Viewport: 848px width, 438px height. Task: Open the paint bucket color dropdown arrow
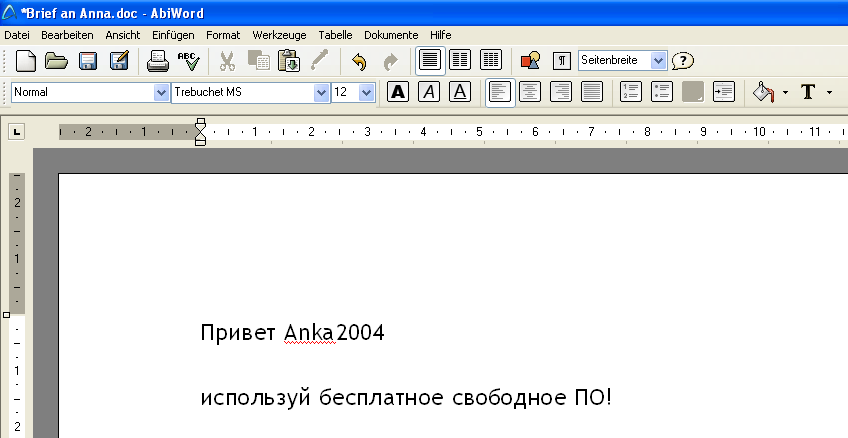(785, 92)
